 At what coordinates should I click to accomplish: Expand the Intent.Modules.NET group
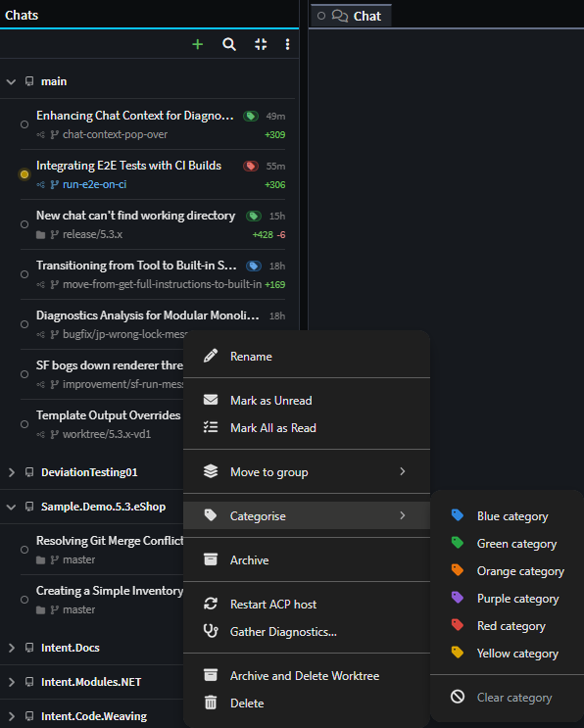(12, 682)
